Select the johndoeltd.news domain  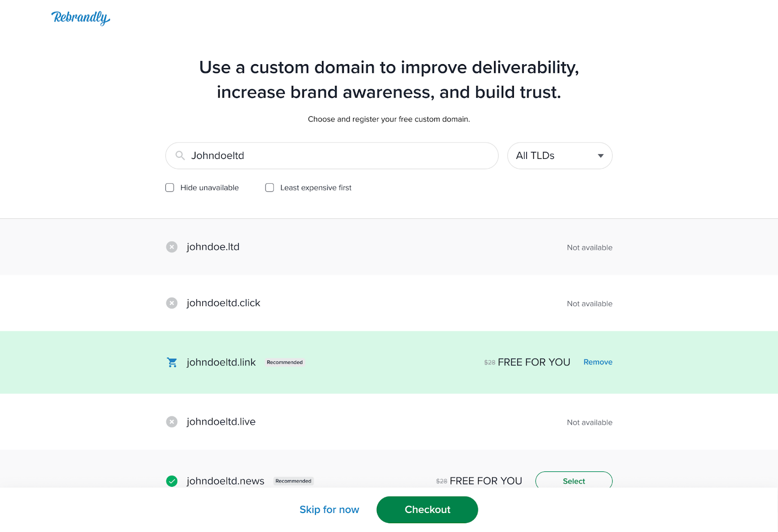tap(574, 481)
